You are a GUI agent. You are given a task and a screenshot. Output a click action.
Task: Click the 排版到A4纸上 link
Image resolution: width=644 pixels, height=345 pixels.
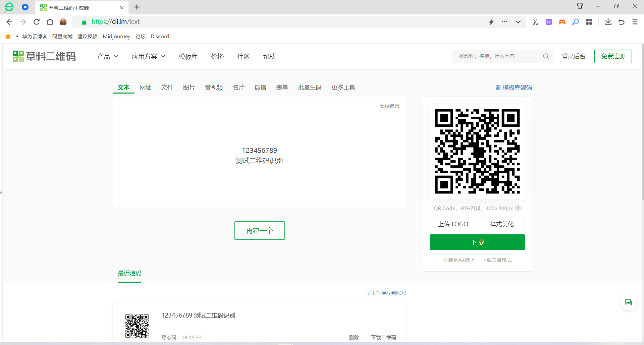point(459,260)
